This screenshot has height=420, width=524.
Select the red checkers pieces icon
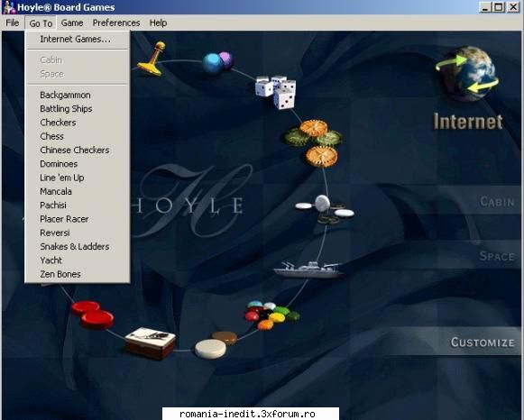pyautogui.click(x=93, y=315)
